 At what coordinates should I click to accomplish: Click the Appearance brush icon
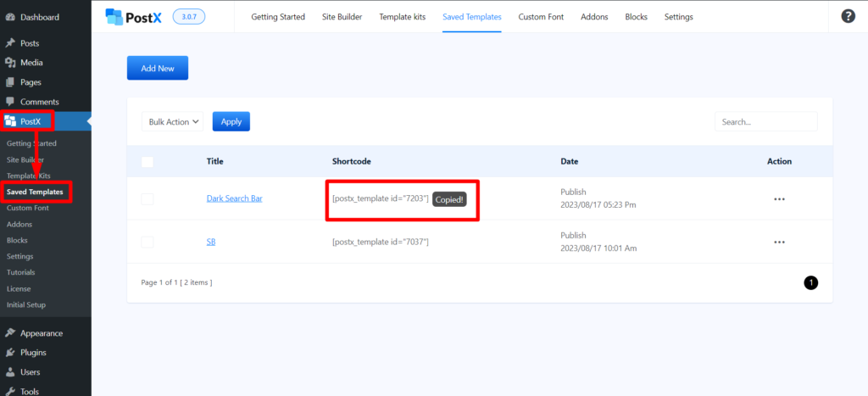[x=10, y=333]
